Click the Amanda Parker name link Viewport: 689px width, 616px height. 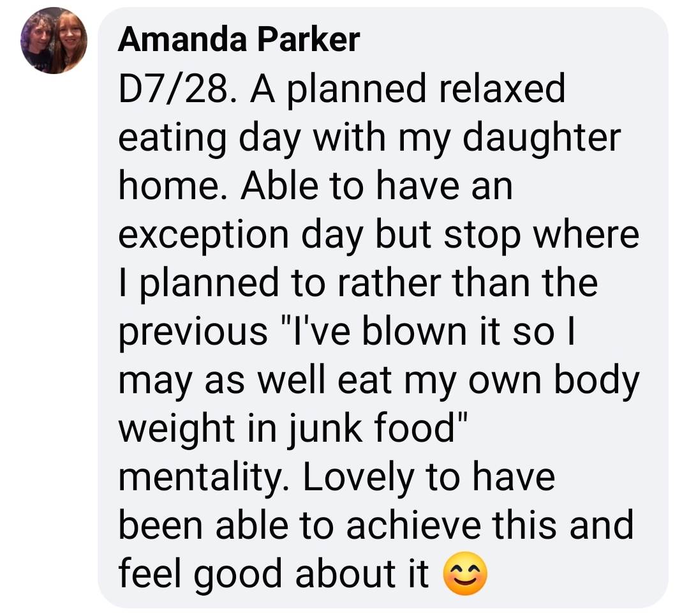coord(239,40)
